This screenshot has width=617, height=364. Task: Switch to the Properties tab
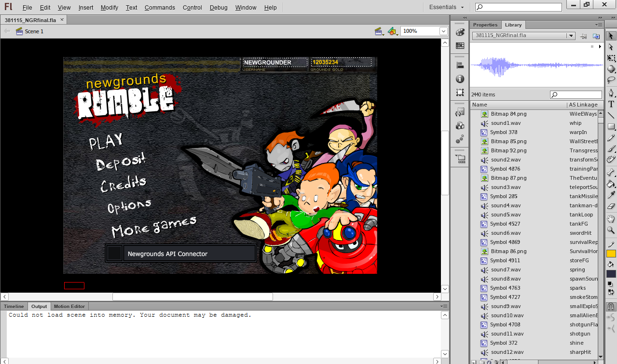click(485, 25)
